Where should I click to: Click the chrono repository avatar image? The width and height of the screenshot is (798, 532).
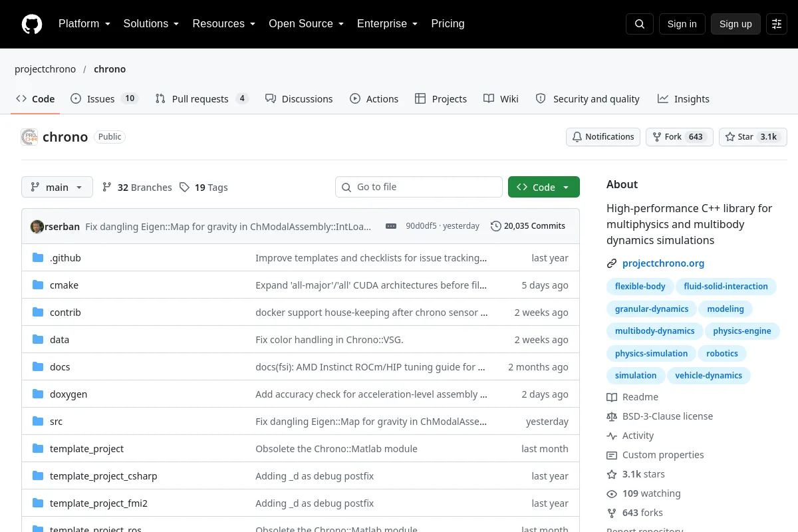click(29, 137)
